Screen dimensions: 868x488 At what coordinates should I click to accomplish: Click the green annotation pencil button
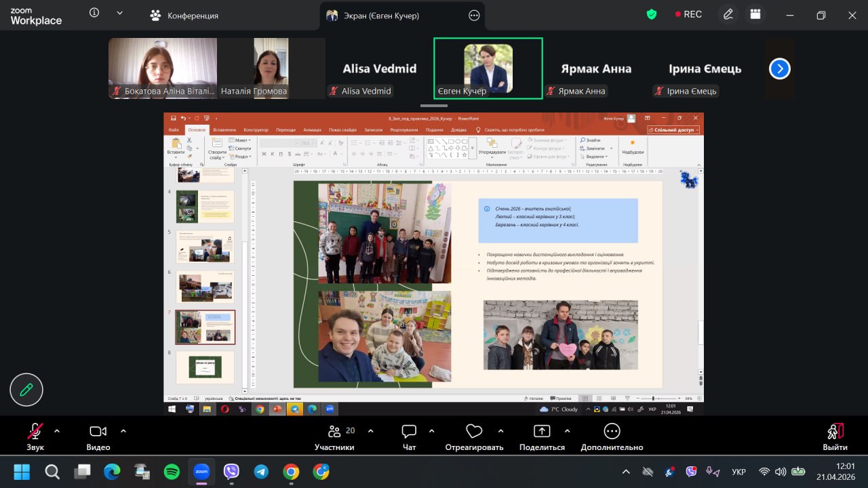coord(26,390)
